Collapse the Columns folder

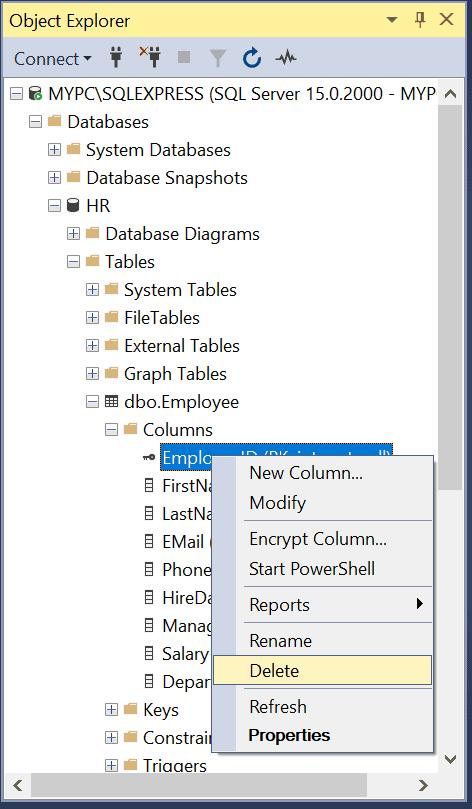(111, 429)
